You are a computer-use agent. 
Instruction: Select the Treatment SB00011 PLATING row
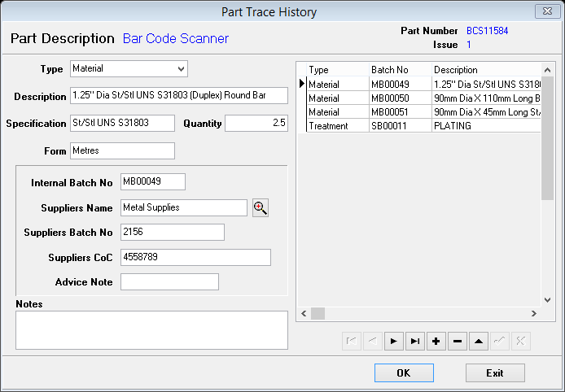399,125
